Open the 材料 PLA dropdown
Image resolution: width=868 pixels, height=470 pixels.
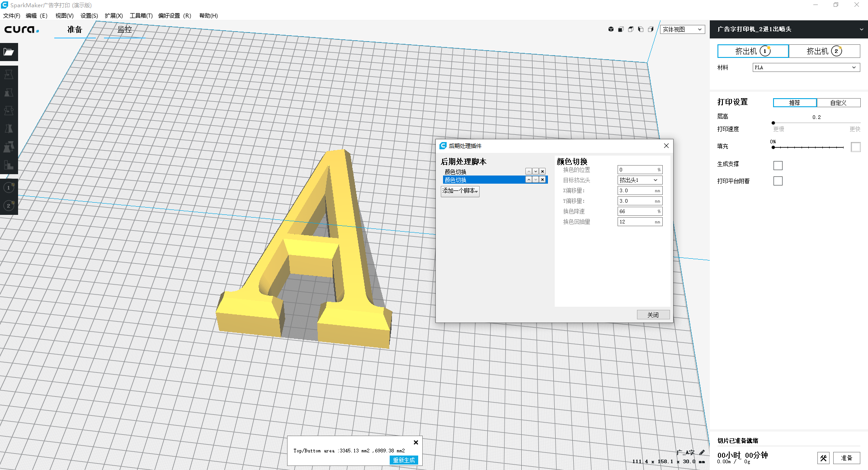pyautogui.click(x=806, y=67)
